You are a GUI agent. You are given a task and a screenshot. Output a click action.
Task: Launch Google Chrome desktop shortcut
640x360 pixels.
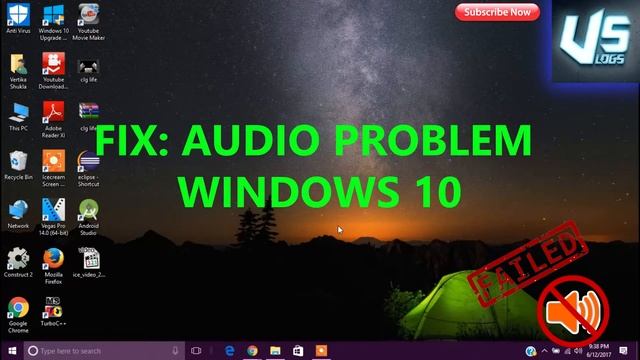18,315
